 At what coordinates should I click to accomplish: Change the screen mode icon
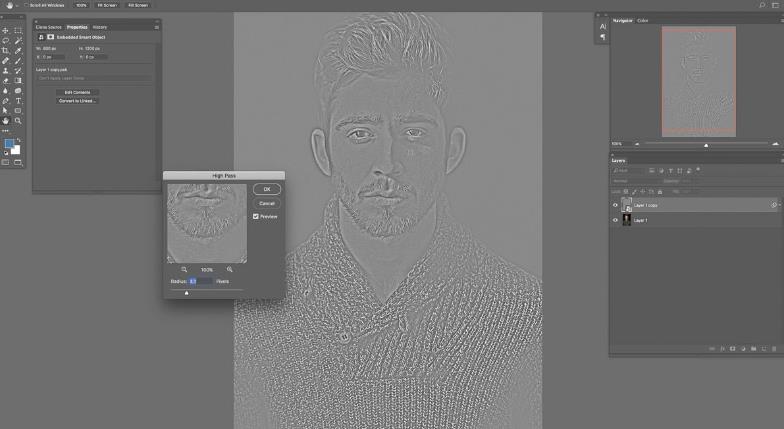[18, 162]
